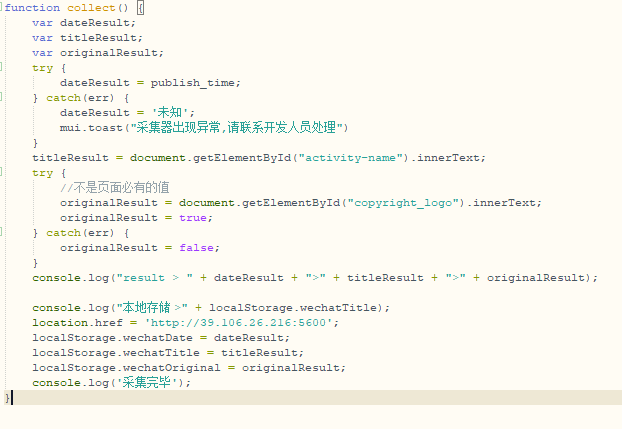This screenshot has height=429, width=622.
Task: Click the 'true' keyword value
Action: pos(193,218)
